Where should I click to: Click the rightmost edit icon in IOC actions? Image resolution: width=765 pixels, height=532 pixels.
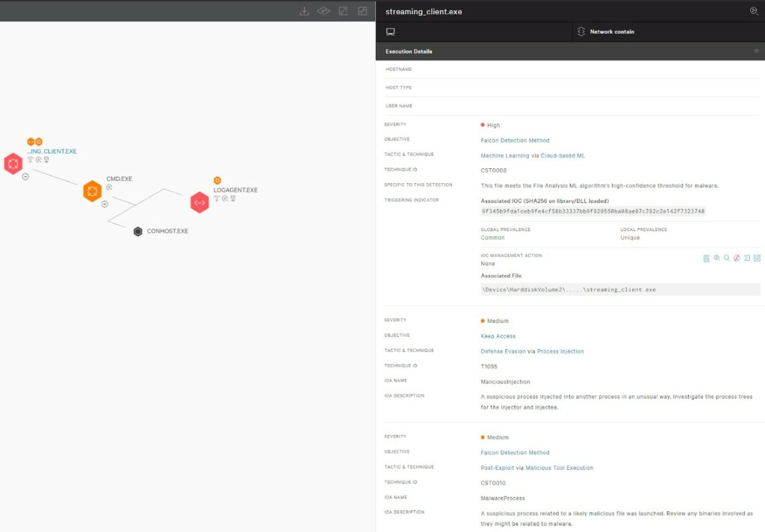pyautogui.click(x=757, y=258)
